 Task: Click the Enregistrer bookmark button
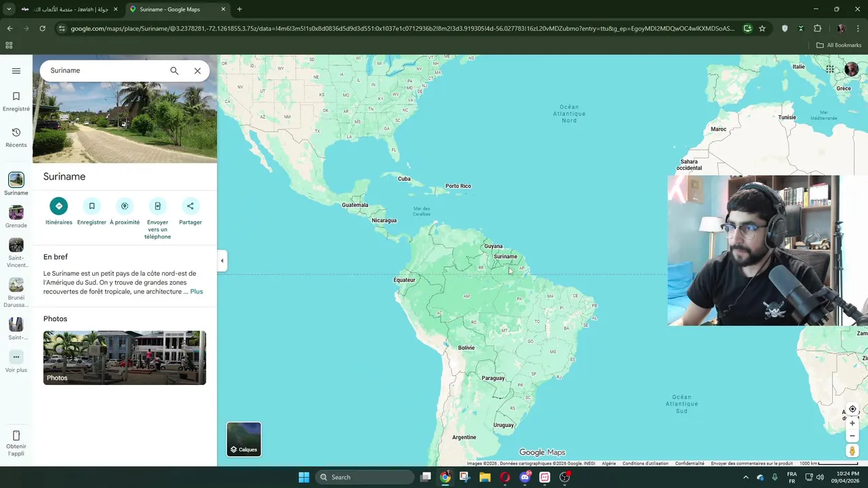click(92, 206)
